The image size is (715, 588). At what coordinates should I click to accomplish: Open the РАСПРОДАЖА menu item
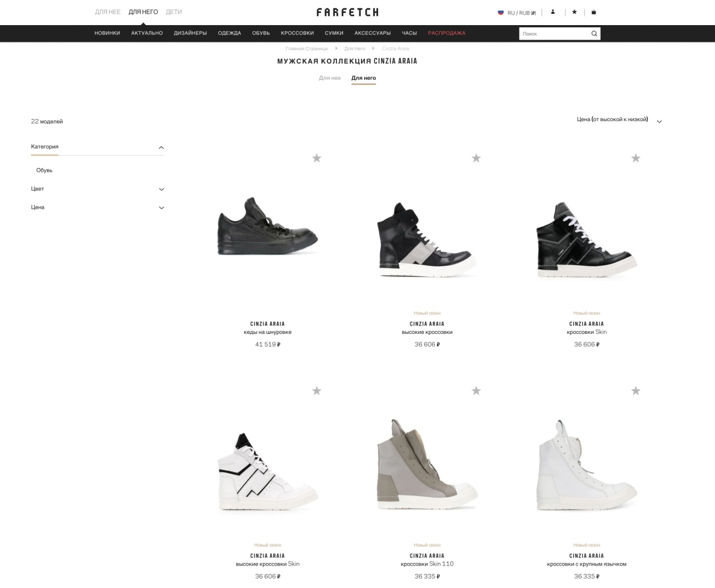click(447, 33)
